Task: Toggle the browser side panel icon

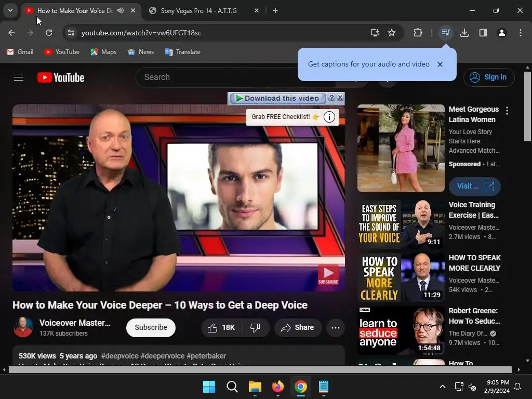Action: tap(483, 33)
